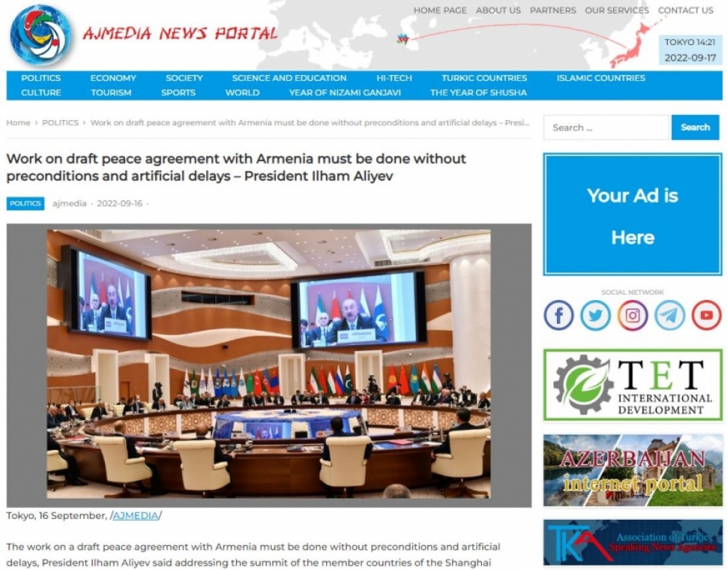
Task: Click the Association of Turkic Speaking News Agencies banner
Action: point(633,542)
